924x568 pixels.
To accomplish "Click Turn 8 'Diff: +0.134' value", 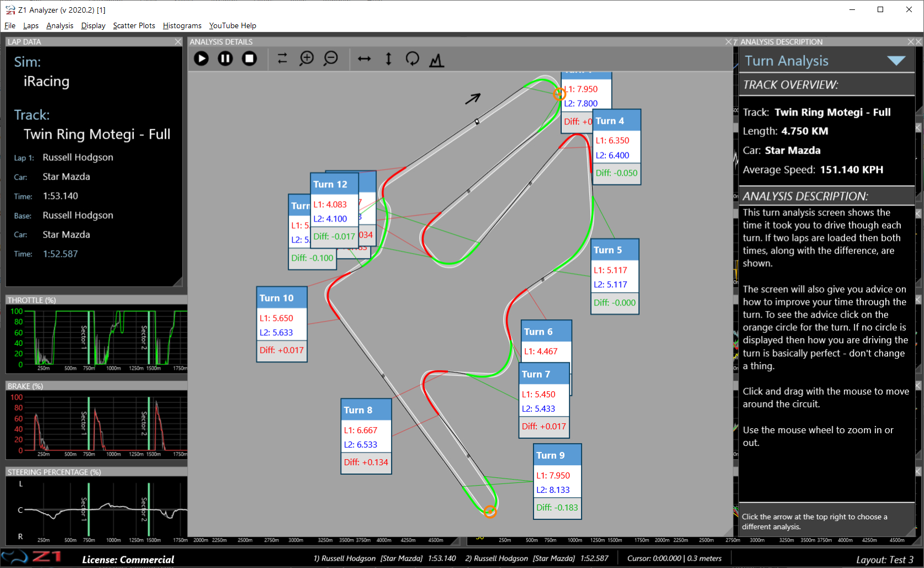I will tap(366, 462).
